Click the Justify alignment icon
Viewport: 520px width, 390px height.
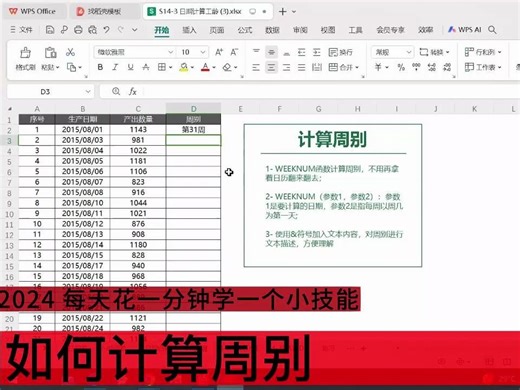click(x=301, y=68)
